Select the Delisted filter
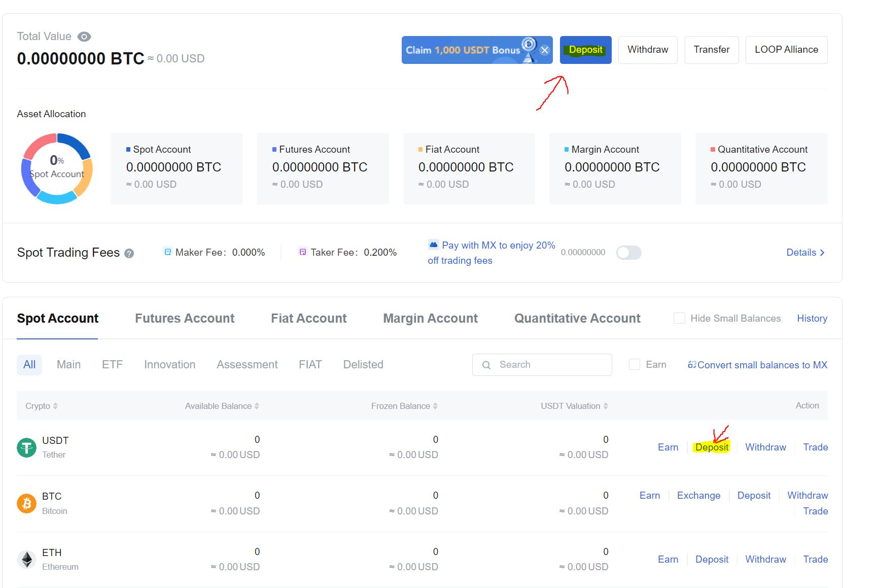 [x=363, y=365]
